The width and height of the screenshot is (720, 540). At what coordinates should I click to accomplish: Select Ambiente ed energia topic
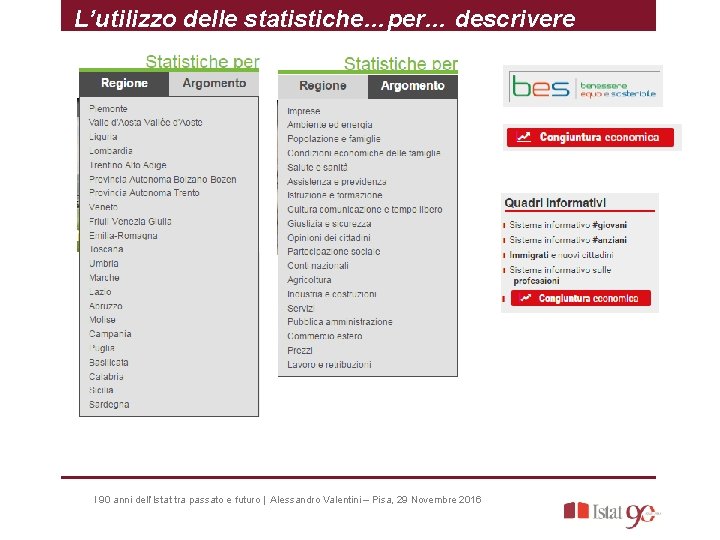point(330,125)
